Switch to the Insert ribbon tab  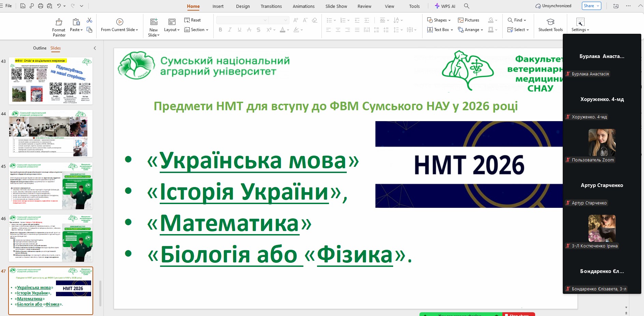(218, 6)
